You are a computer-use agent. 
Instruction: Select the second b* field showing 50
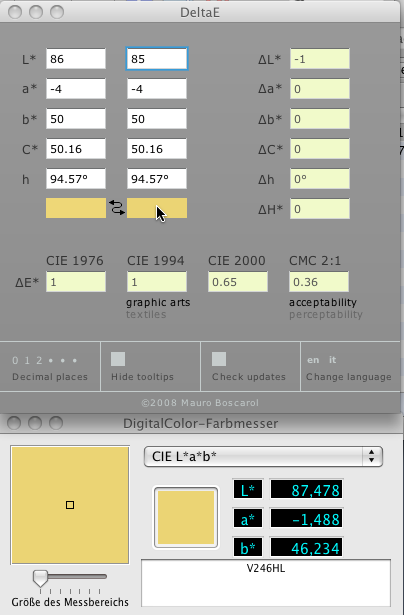coord(157,119)
